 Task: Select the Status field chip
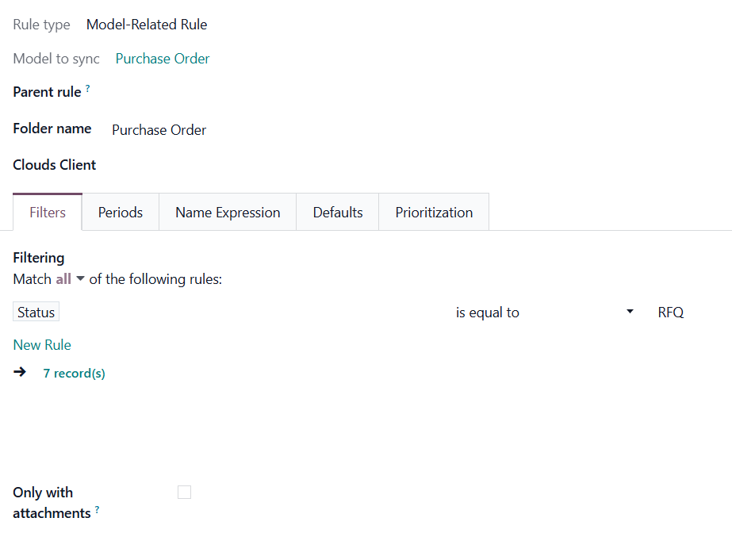click(36, 313)
